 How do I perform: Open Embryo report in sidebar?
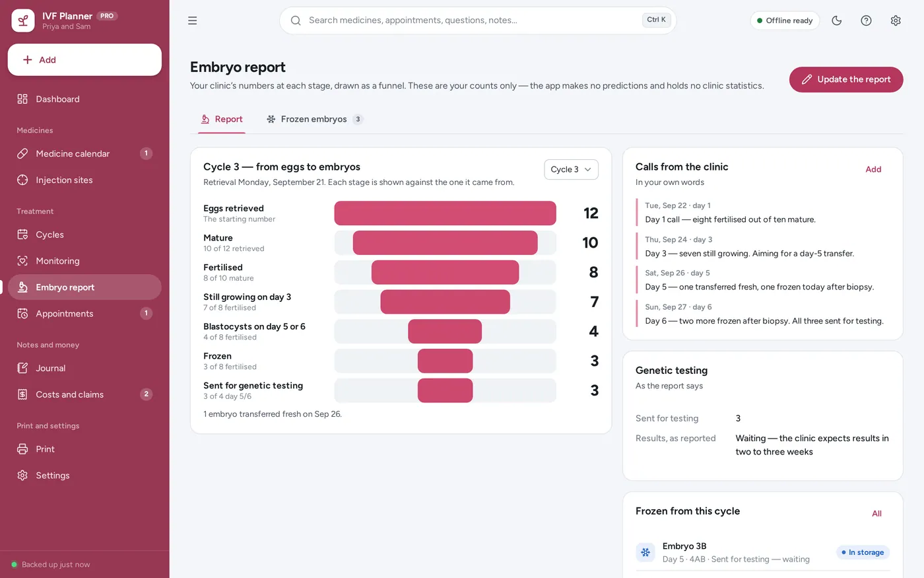click(84, 287)
